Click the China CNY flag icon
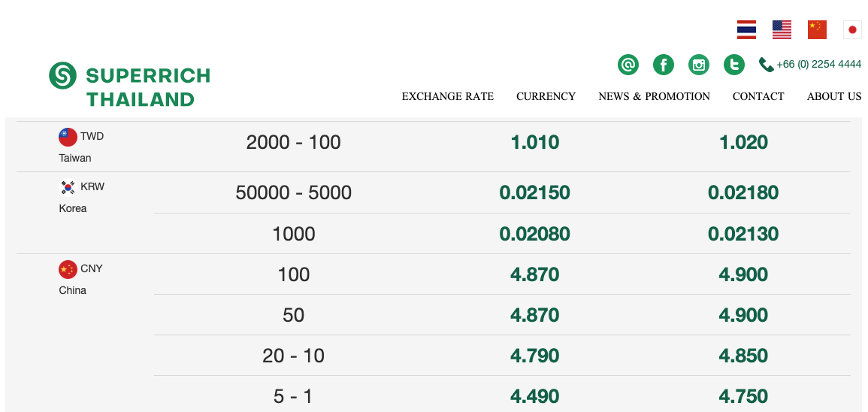The image size is (868, 412). point(68,269)
